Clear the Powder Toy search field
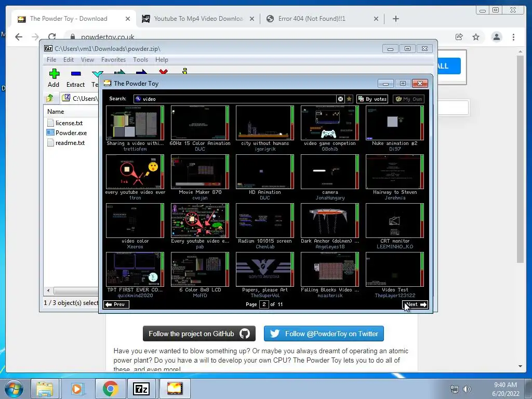Viewport: 532px width, 399px height. (340, 99)
